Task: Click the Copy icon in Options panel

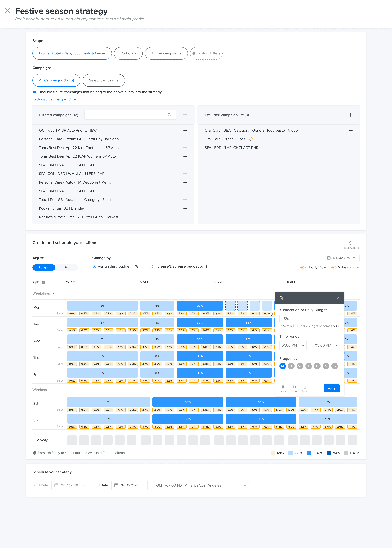Action: [x=294, y=387]
